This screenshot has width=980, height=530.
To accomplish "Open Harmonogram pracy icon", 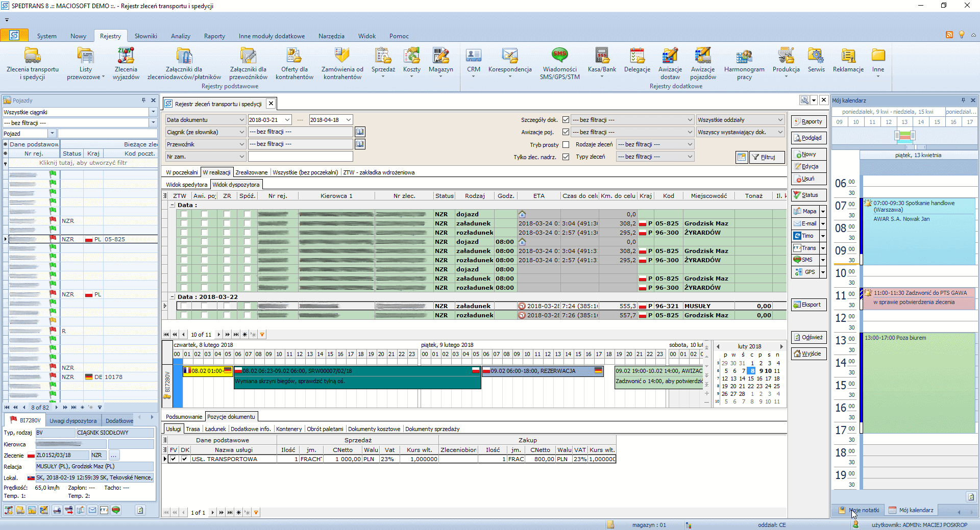I will tap(744, 63).
